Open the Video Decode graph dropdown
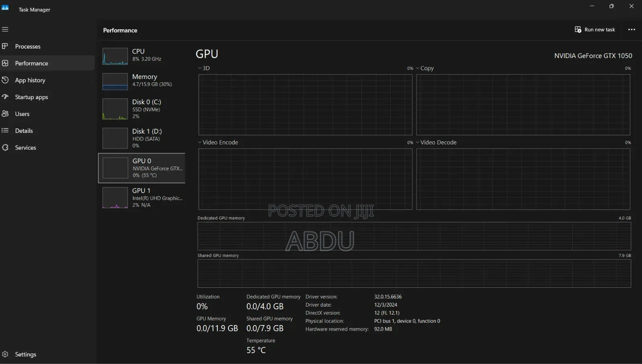Viewport: 642px width, 364px height. click(418, 142)
